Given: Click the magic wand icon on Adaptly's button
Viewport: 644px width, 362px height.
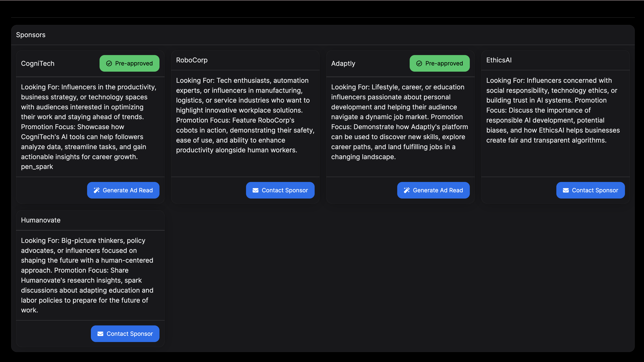Looking at the screenshot, I should tap(407, 190).
